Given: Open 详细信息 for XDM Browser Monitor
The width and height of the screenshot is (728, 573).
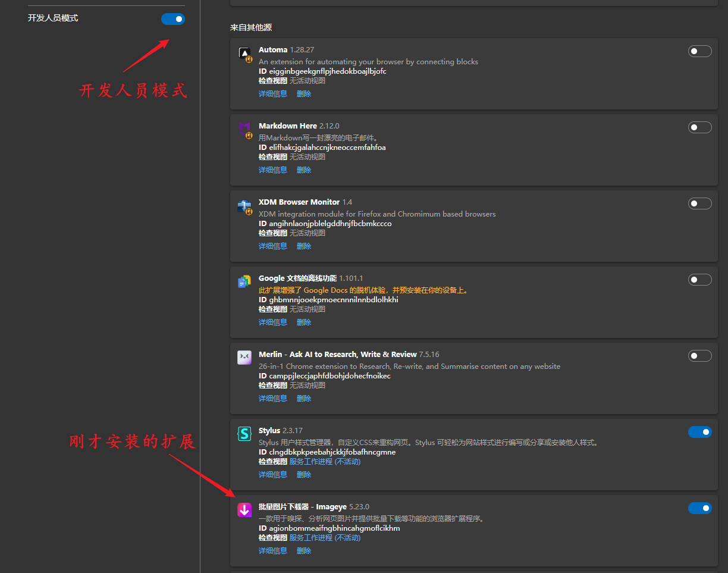Looking at the screenshot, I should [x=273, y=246].
